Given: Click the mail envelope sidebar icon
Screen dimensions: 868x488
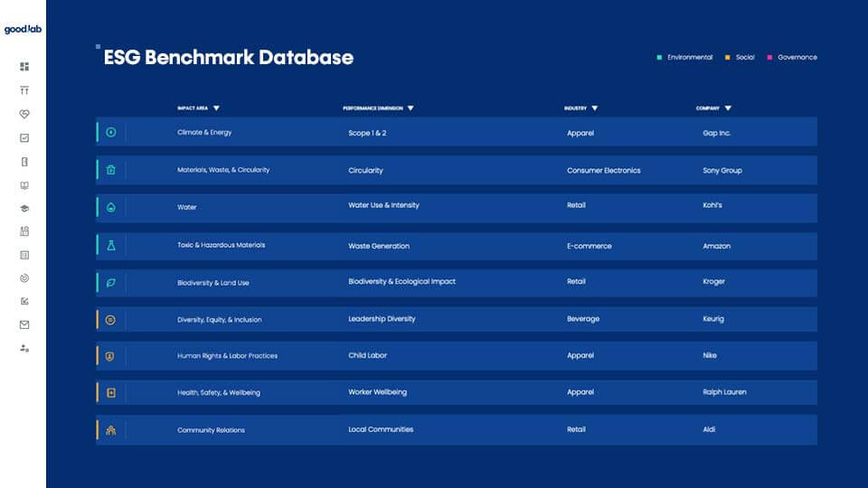Looking at the screenshot, I should click(24, 324).
